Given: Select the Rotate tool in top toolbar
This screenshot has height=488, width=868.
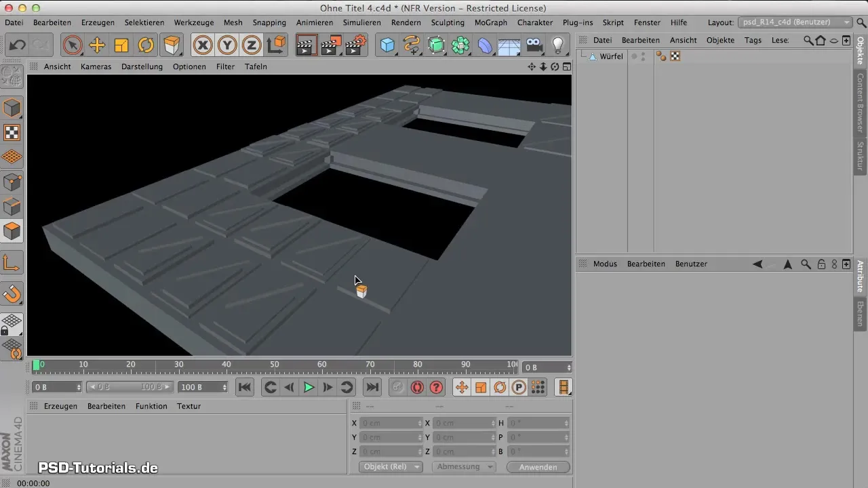Looking at the screenshot, I should pyautogui.click(x=146, y=45).
